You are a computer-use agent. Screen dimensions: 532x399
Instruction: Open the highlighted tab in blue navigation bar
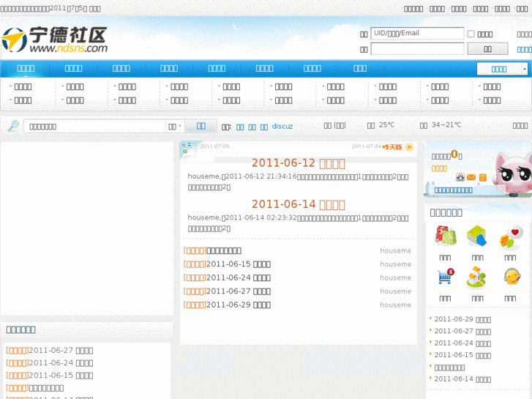pyautogui.click(x=26, y=69)
